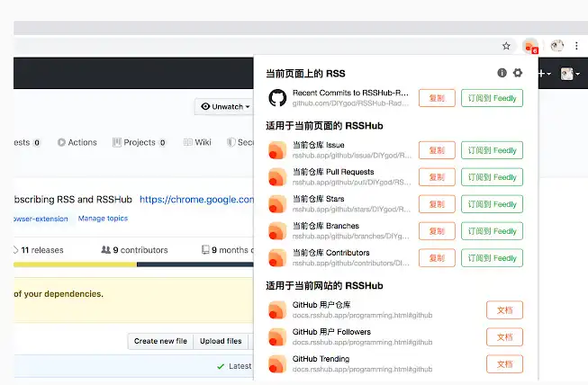Click RSSHub icon beside GitHub Trending
The height and width of the screenshot is (385, 588).
click(x=277, y=364)
